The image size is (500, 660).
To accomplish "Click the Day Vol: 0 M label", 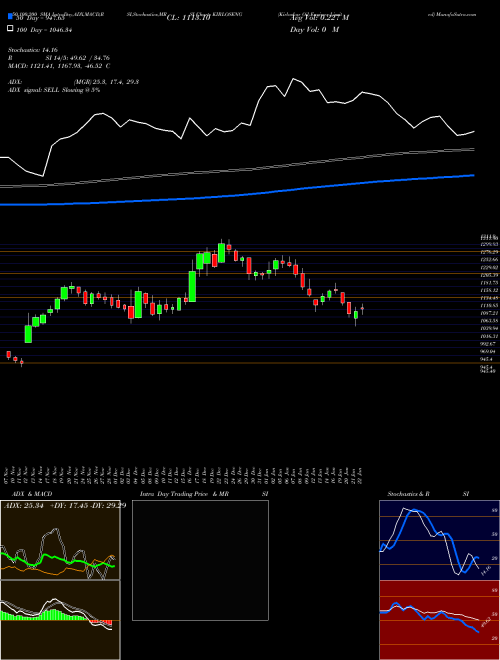I will click(314, 30).
